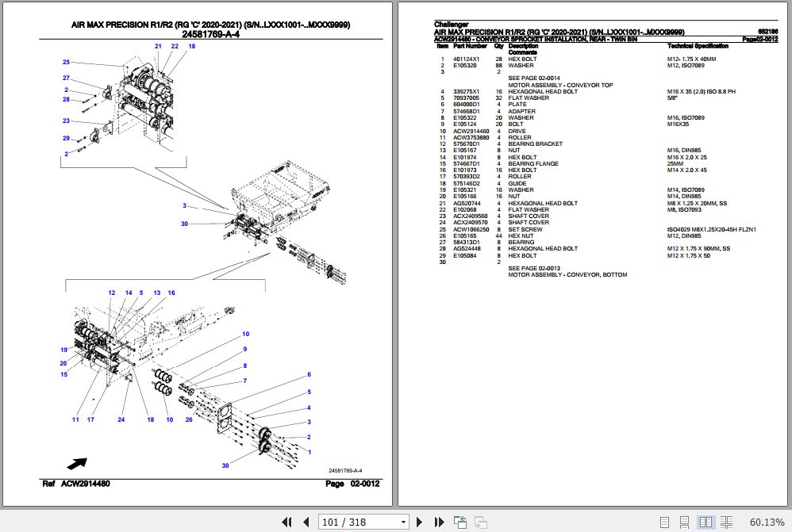Navigate to the next view

pyautogui.click(x=480, y=522)
